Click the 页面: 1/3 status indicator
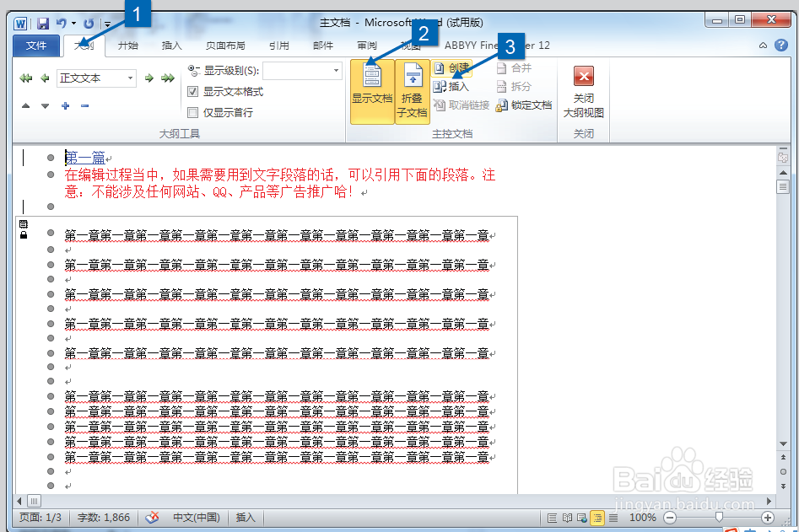The width and height of the screenshot is (799, 532). coord(40,517)
